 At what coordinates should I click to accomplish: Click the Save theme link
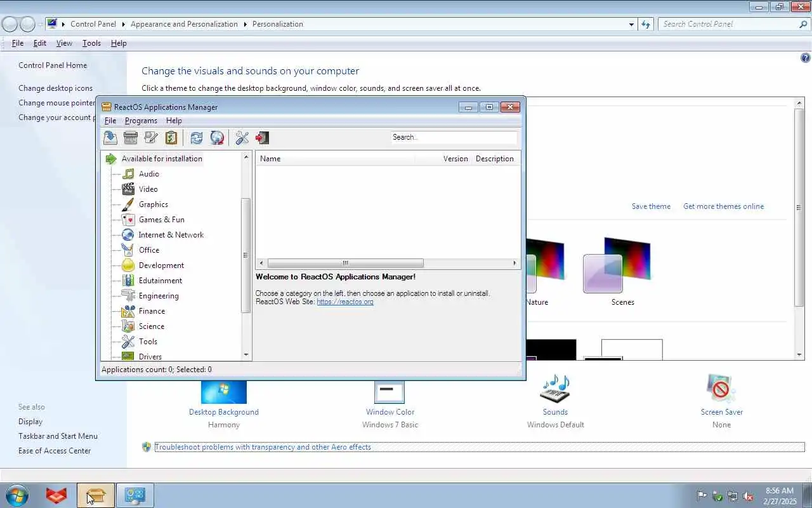click(x=651, y=206)
